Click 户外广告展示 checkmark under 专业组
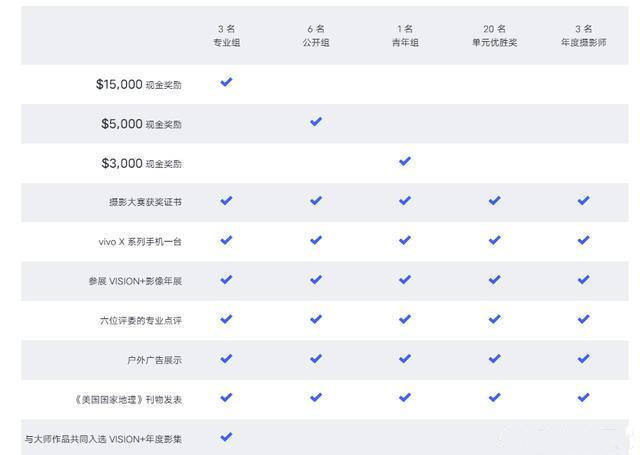The image size is (640, 455). [x=226, y=358]
